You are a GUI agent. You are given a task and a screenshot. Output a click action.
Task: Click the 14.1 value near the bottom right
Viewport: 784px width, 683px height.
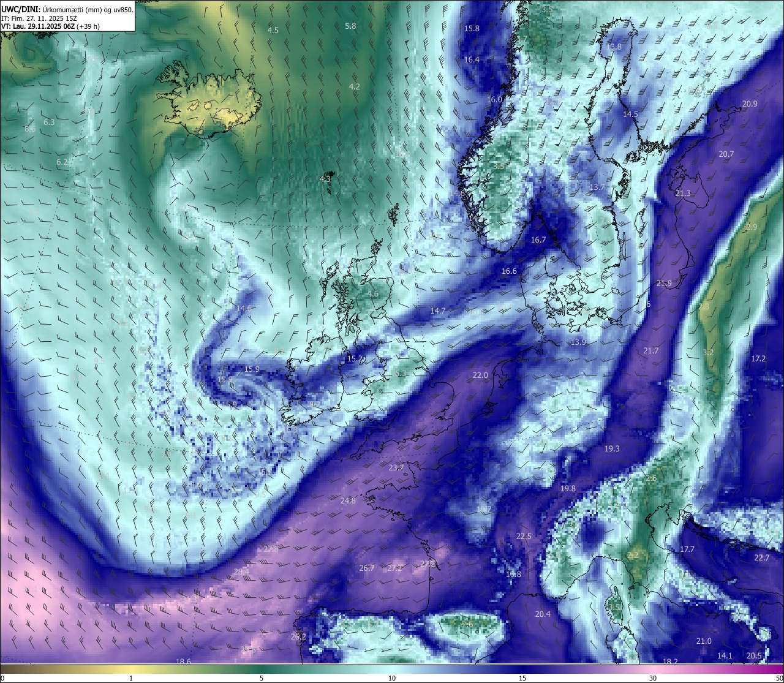(x=725, y=655)
